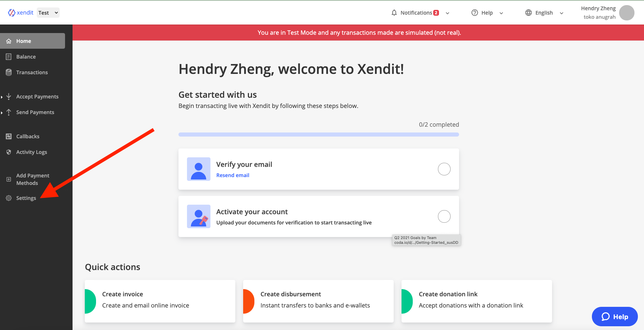The image size is (644, 330).
Task: Click the English language label
Action: [x=544, y=13]
